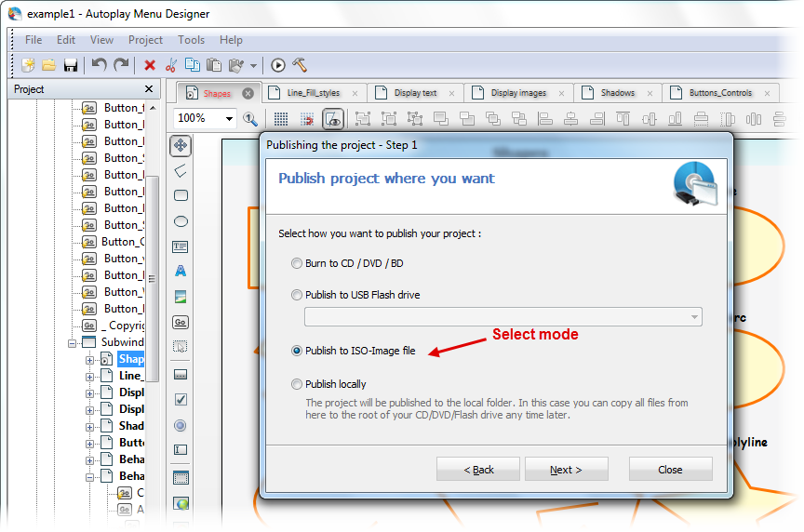This screenshot has width=804, height=532.
Task: Select Publish locally option
Action: pos(328,384)
